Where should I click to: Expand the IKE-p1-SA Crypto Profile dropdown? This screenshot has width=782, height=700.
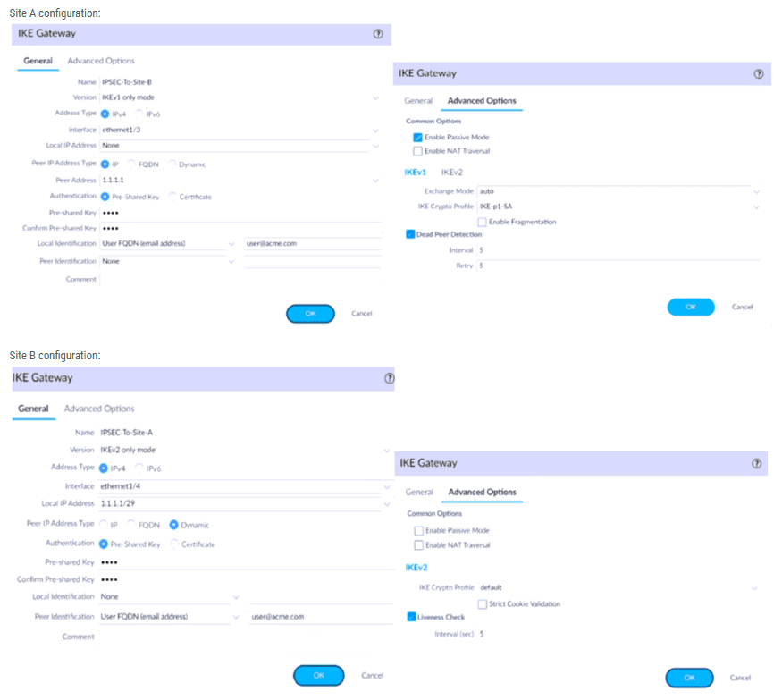[756, 207]
